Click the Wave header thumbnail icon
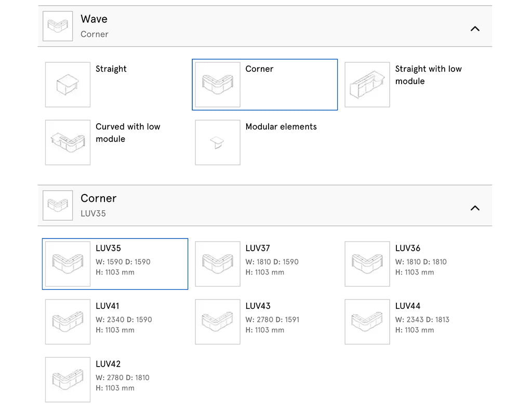 58,26
